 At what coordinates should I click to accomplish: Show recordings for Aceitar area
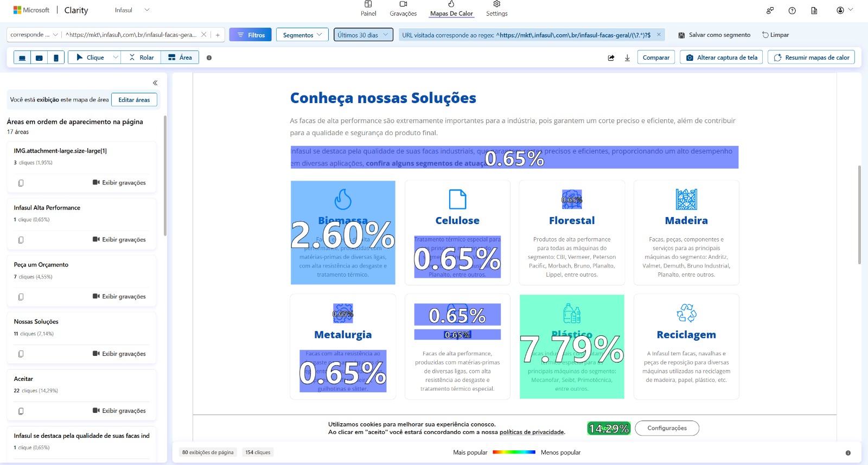(x=119, y=411)
